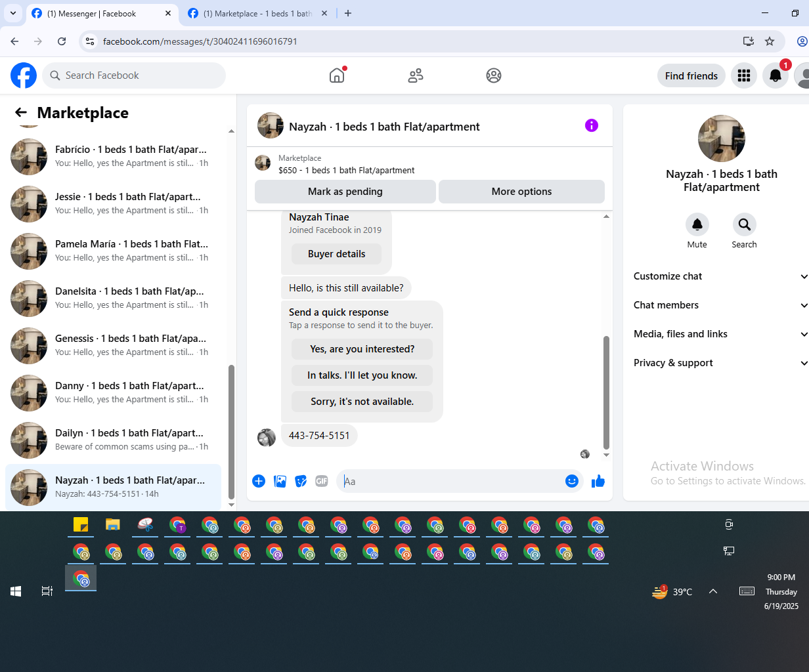Open Danny conversation

(x=113, y=392)
